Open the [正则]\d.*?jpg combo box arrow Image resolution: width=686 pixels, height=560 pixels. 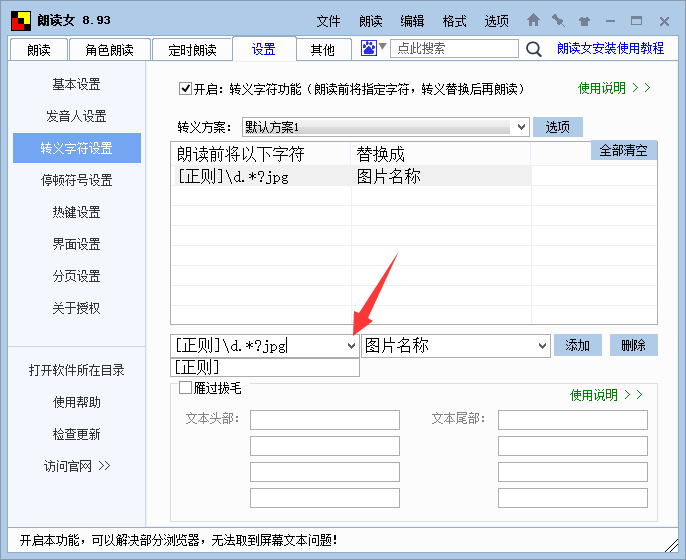(351, 346)
